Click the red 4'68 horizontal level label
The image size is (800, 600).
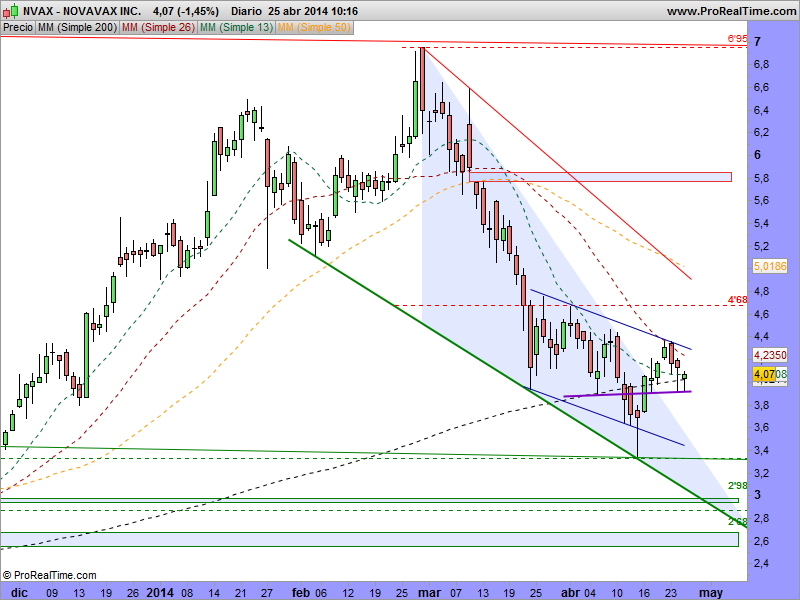(x=737, y=299)
